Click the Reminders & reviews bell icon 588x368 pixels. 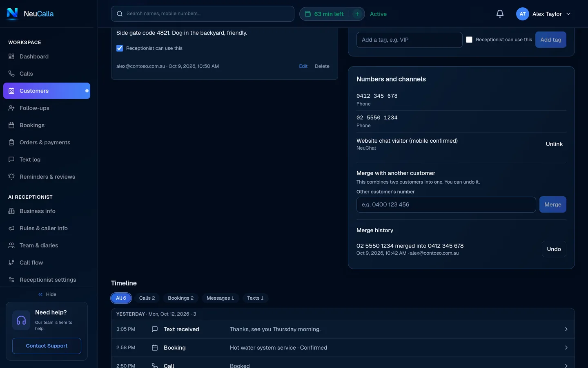11,177
